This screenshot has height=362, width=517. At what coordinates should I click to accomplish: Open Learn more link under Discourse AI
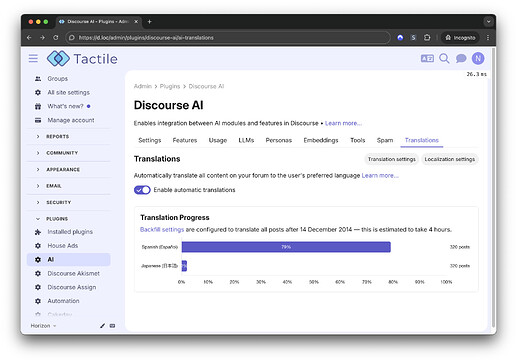(x=343, y=123)
